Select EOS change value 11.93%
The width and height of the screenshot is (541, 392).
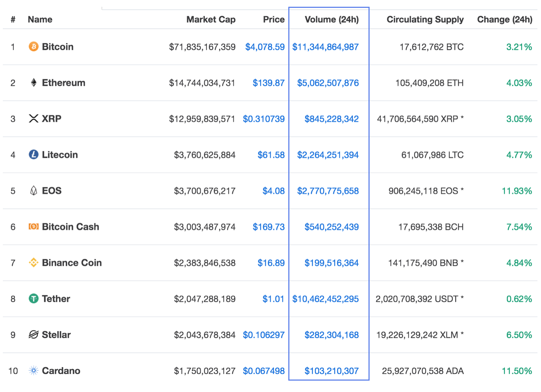coord(517,190)
